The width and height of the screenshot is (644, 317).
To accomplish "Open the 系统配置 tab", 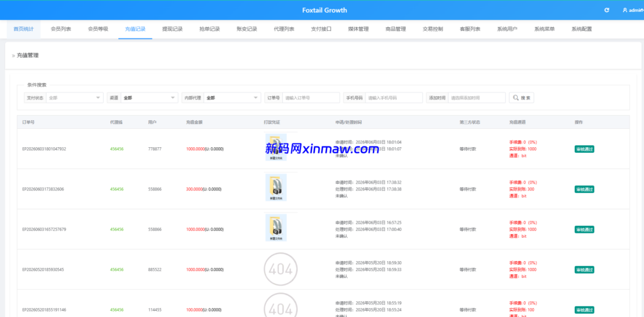I will [582, 29].
